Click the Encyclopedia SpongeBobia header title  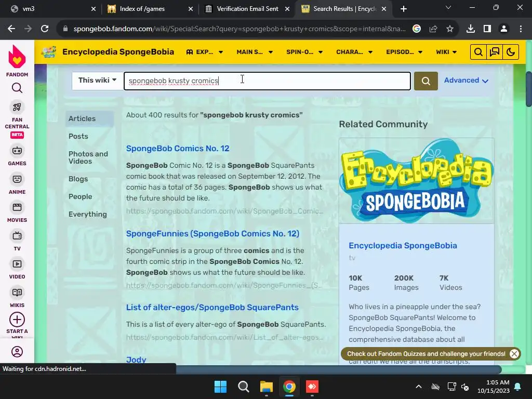tap(118, 52)
